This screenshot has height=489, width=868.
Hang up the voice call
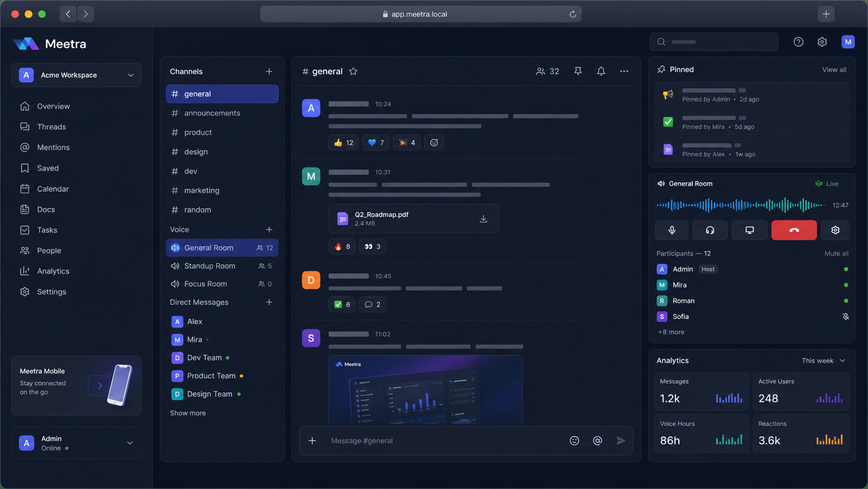coord(794,230)
